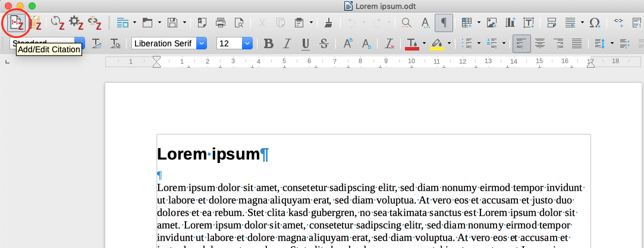
Task: Refresh Zotero citations
Action: (x=57, y=23)
